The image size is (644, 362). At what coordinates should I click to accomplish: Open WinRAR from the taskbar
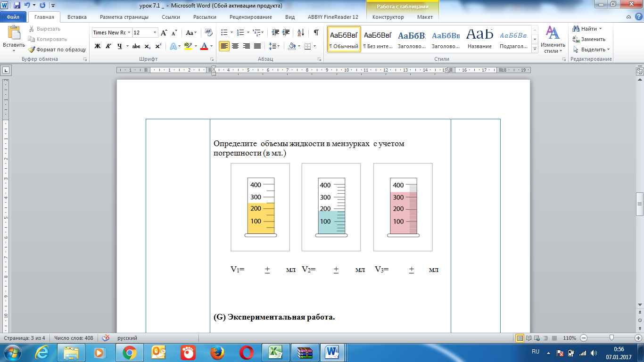tap(305, 353)
